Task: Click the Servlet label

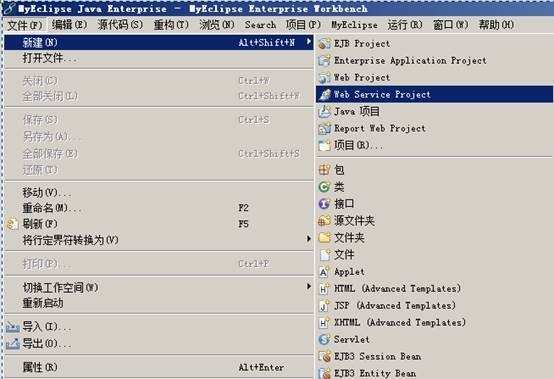Action: 352,339
